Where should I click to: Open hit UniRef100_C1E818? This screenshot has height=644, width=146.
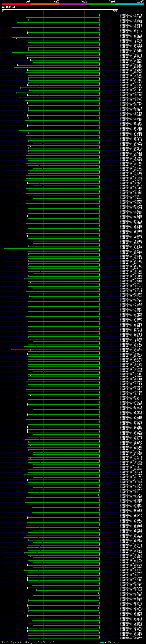coord(131,349)
